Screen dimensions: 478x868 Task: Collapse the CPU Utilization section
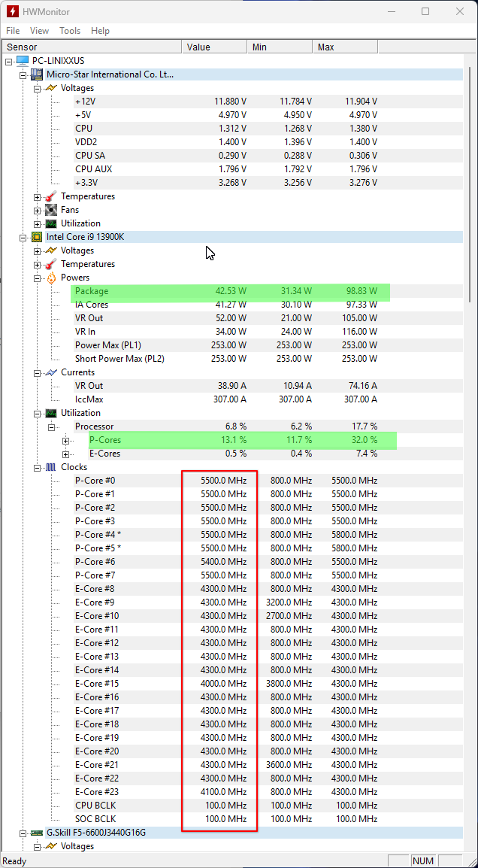click(37, 413)
